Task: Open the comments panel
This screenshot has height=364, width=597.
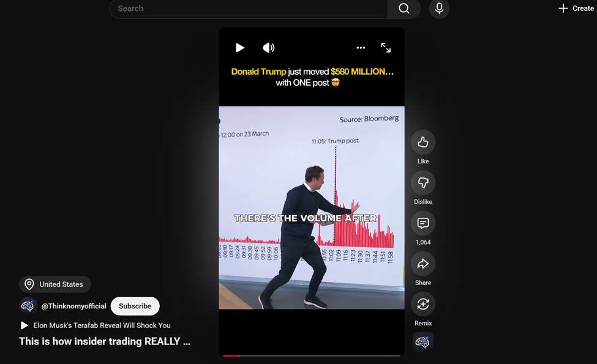Action: [x=422, y=223]
